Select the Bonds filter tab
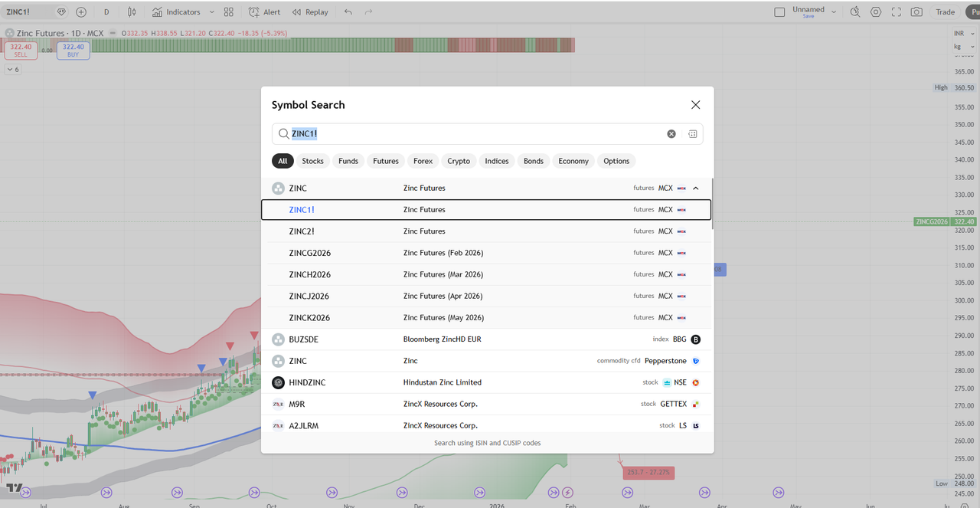The width and height of the screenshot is (980, 508). click(x=534, y=161)
